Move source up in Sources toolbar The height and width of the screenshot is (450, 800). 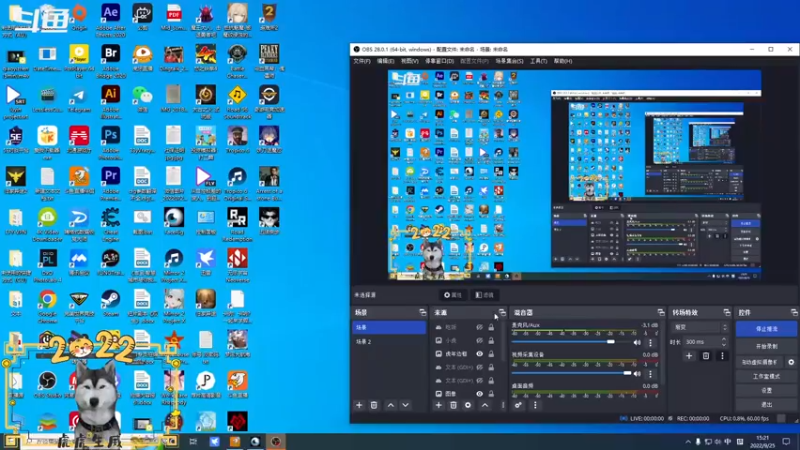[485, 405]
